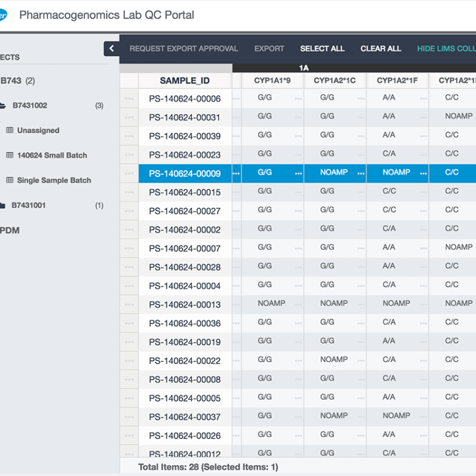
Task: Collapse the open B7431002 folder
Action: coord(4,106)
